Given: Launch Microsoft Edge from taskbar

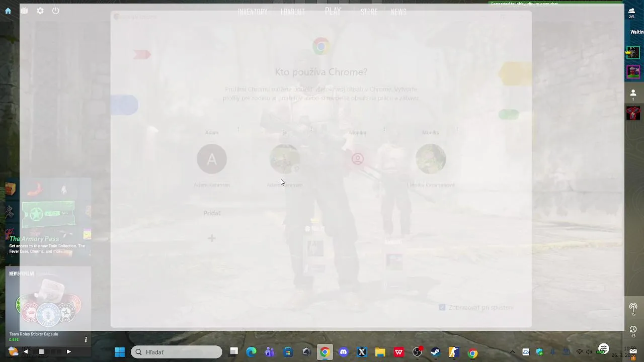Looking at the screenshot, I should 251,352.
